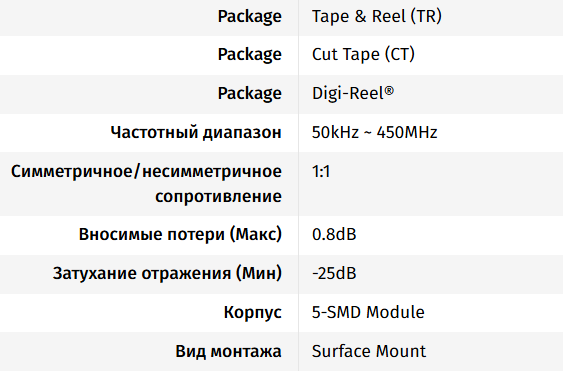Click the first Package label

(250, 17)
